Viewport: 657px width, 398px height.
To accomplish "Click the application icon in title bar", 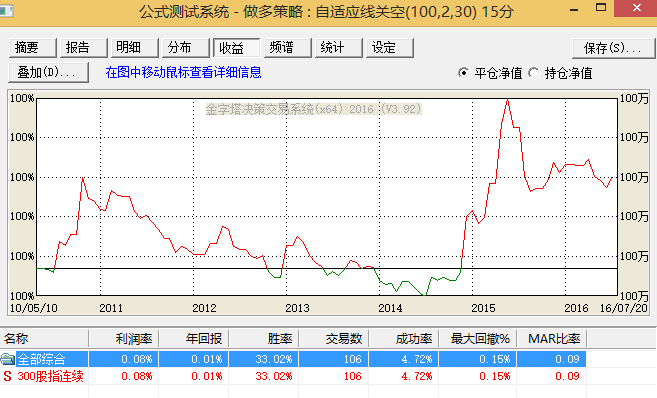I will 6,10.
